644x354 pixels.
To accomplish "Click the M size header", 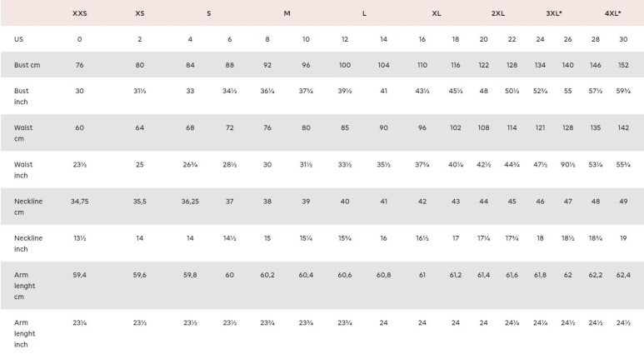I will point(287,13).
